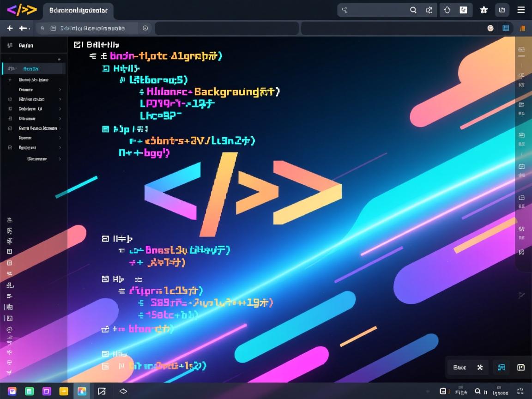Expand the third sidebar item using its chevron

(60, 90)
